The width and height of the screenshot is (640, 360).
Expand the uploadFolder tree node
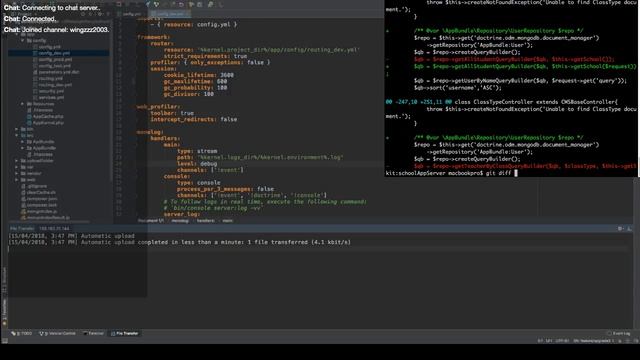(x=17, y=160)
